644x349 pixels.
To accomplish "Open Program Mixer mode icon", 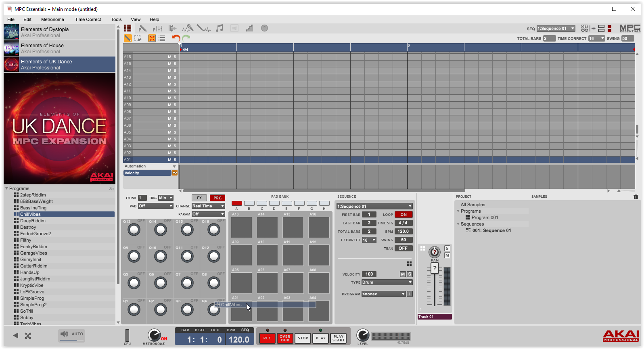I will (157, 28).
